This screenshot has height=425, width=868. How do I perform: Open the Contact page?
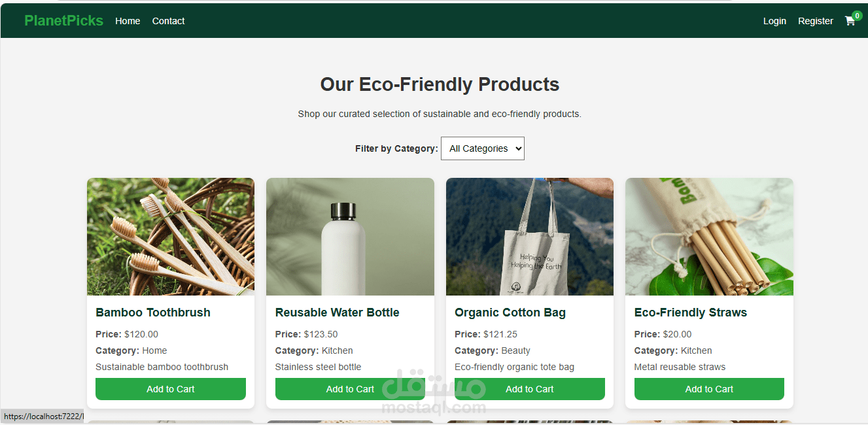pyautogui.click(x=168, y=21)
